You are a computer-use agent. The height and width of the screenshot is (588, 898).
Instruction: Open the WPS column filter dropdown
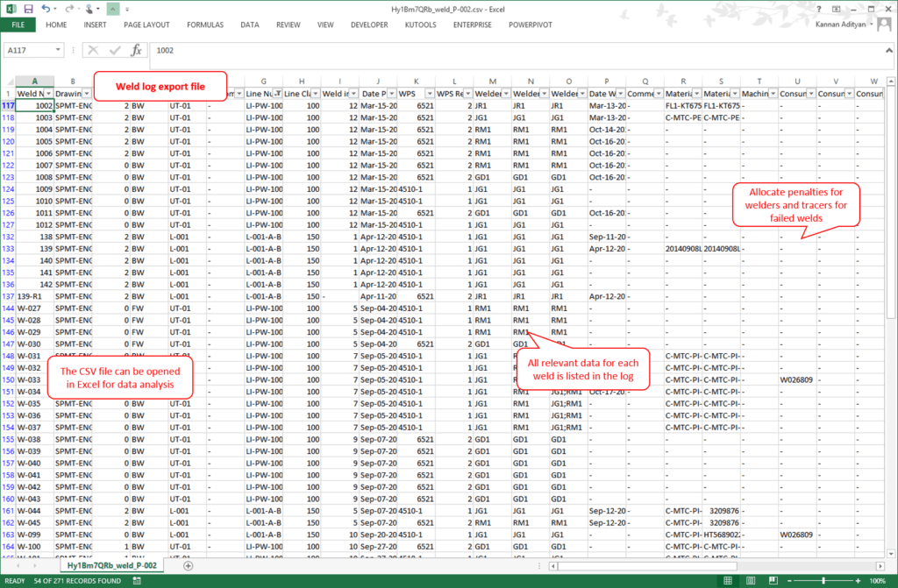click(x=430, y=93)
